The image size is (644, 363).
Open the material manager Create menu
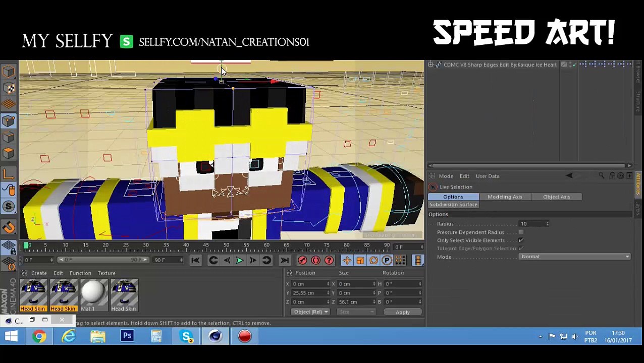[39, 273]
